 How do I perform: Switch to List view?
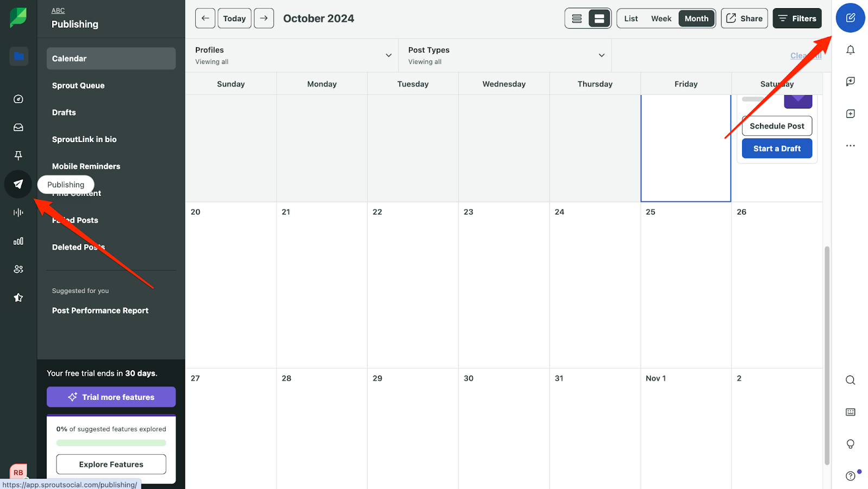tap(630, 18)
